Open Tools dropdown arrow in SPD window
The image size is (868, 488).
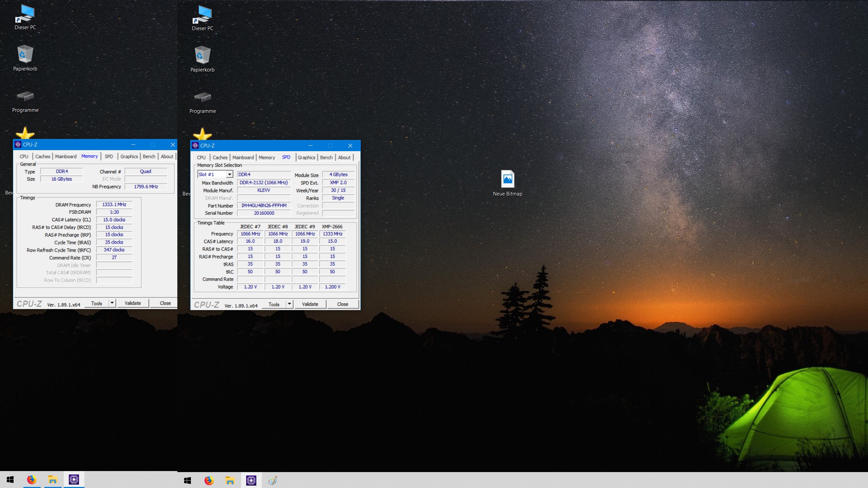289,304
